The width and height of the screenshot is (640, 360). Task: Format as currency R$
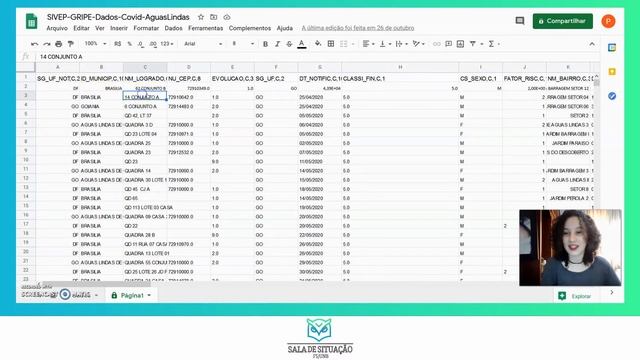(x=118, y=44)
